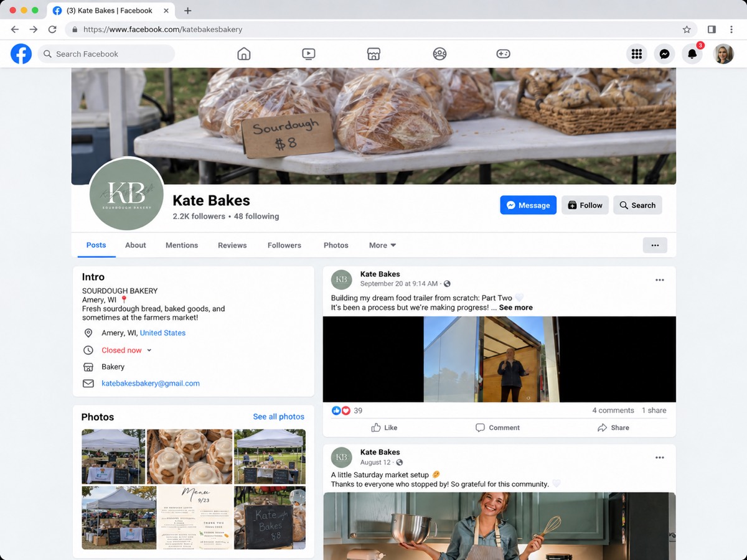Screen dimensions: 747x560
Task: Open options for the August 12 post
Action: coord(660,458)
